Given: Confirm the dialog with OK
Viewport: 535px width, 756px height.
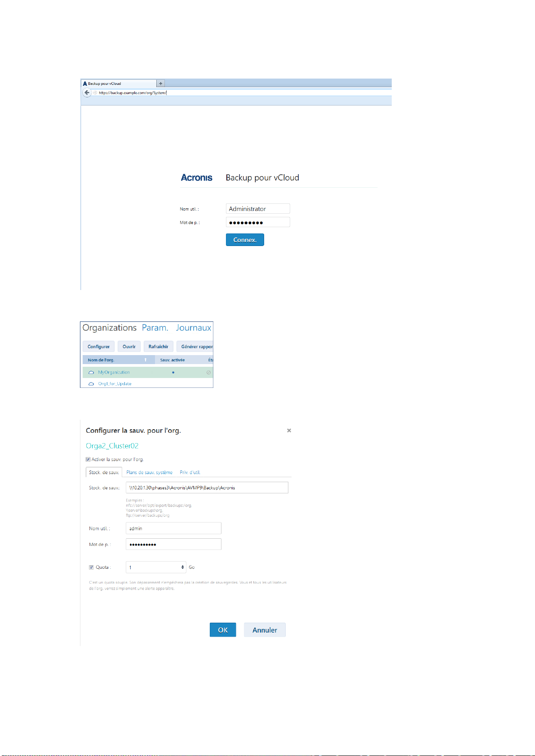Looking at the screenshot, I should tap(223, 630).
